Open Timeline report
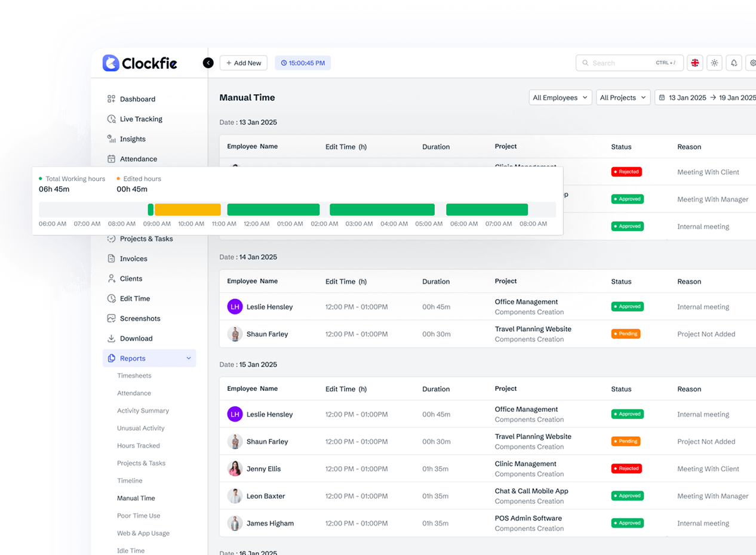Screen dimensions: 756x555 [x=130, y=480]
